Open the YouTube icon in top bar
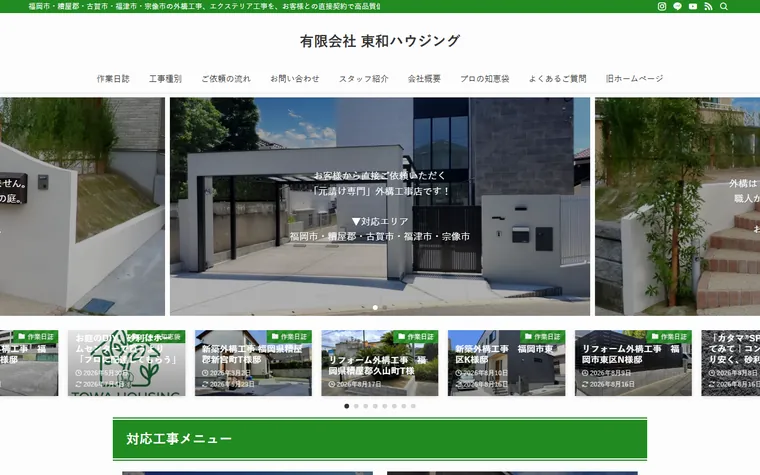760x475 pixels. [693, 6]
